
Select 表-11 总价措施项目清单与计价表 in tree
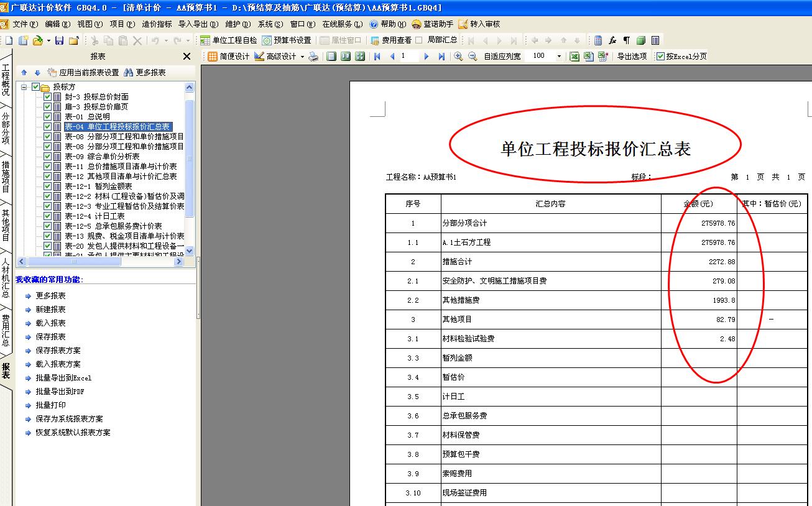[x=121, y=167]
